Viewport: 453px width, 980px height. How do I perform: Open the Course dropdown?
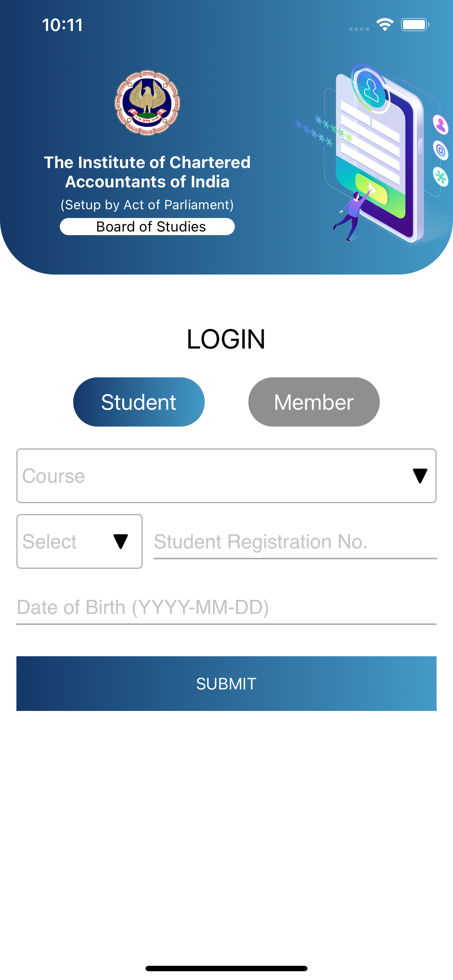point(226,476)
